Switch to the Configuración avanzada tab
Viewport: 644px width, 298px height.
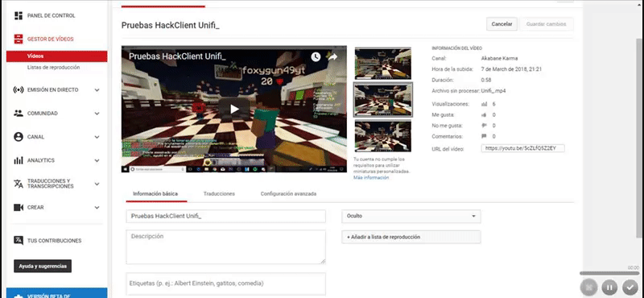tap(288, 193)
